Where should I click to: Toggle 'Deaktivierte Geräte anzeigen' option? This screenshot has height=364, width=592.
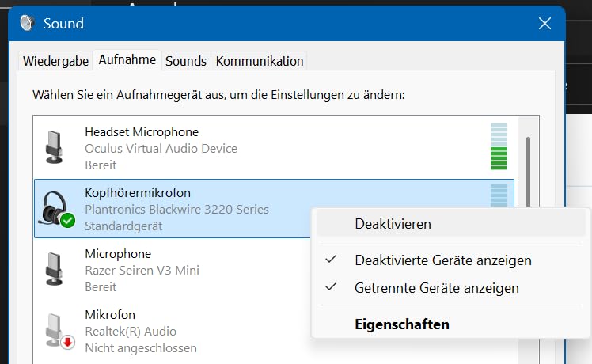point(442,260)
